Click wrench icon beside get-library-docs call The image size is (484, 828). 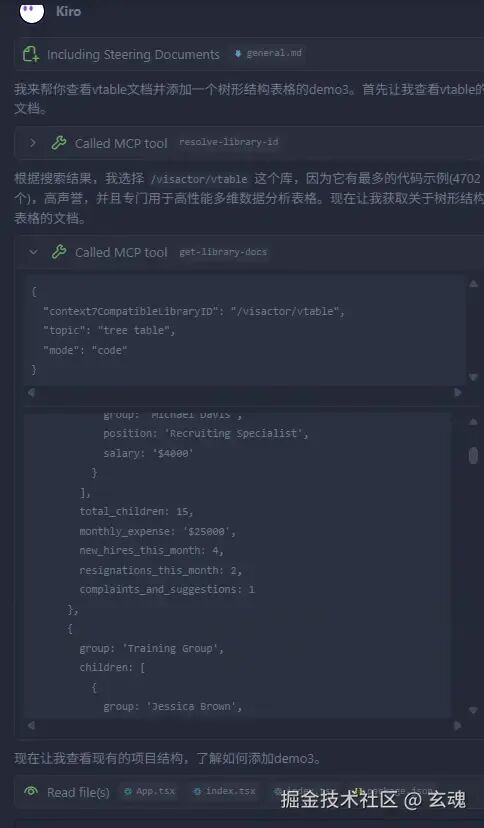point(59,252)
